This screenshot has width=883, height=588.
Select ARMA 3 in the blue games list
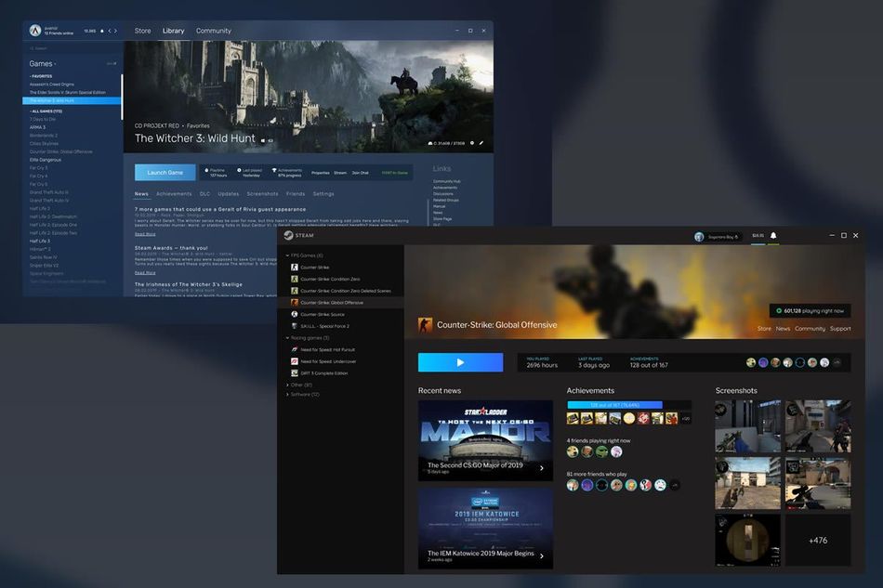tap(38, 127)
